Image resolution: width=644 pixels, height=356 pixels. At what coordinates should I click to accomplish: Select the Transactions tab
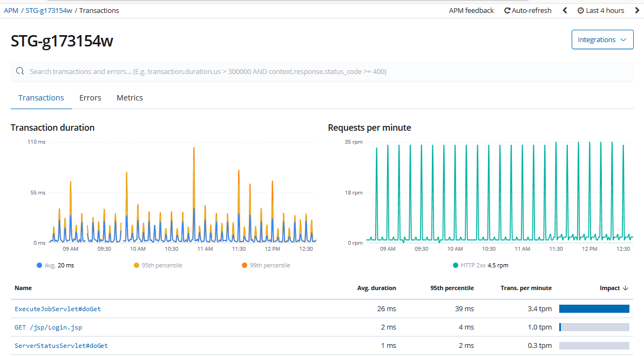pyautogui.click(x=41, y=98)
